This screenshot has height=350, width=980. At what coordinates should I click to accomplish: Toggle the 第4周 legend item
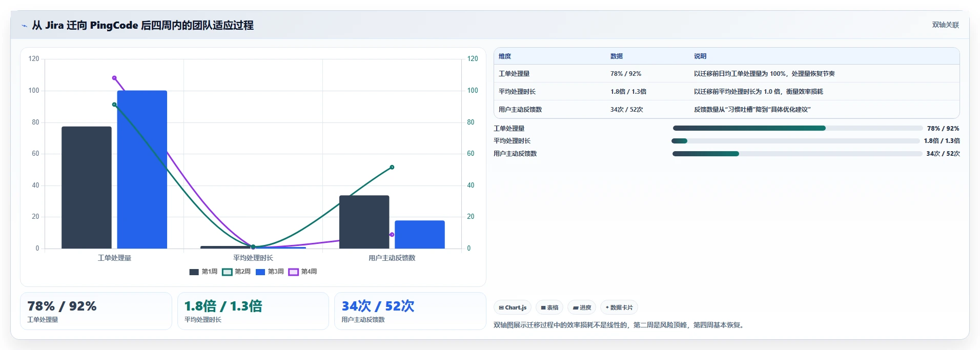point(303,272)
